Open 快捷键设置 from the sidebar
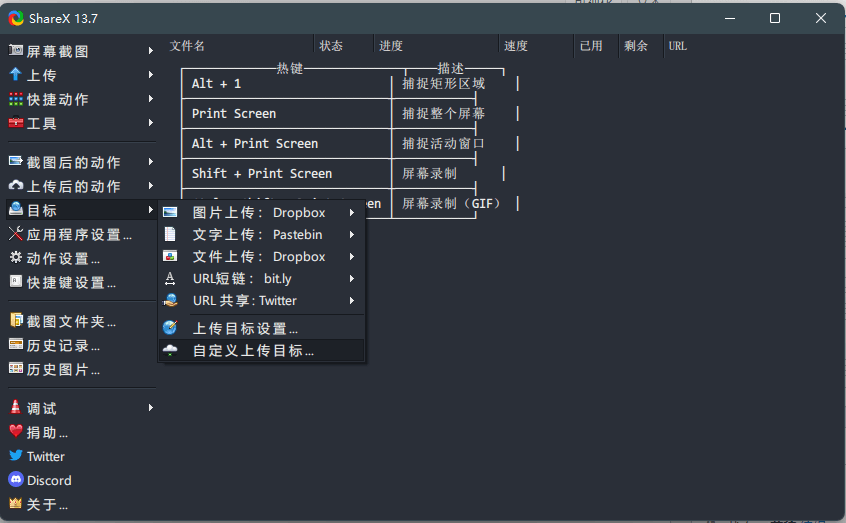The width and height of the screenshot is (846, 523). (81, 282)
